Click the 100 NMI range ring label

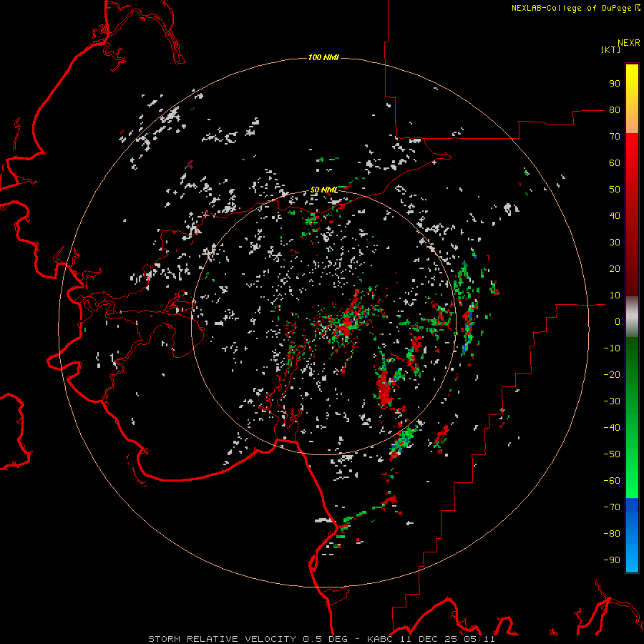click(323, 57)
